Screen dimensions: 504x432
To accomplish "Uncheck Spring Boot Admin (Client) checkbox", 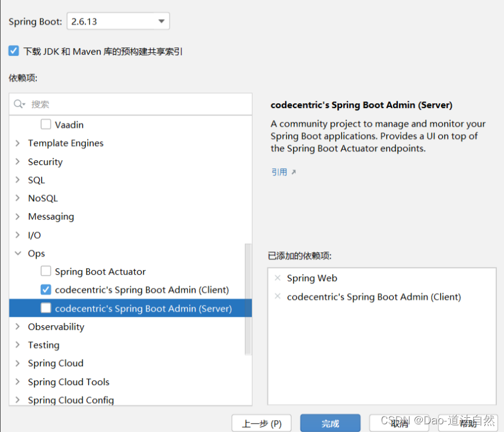I will [46, 290].
